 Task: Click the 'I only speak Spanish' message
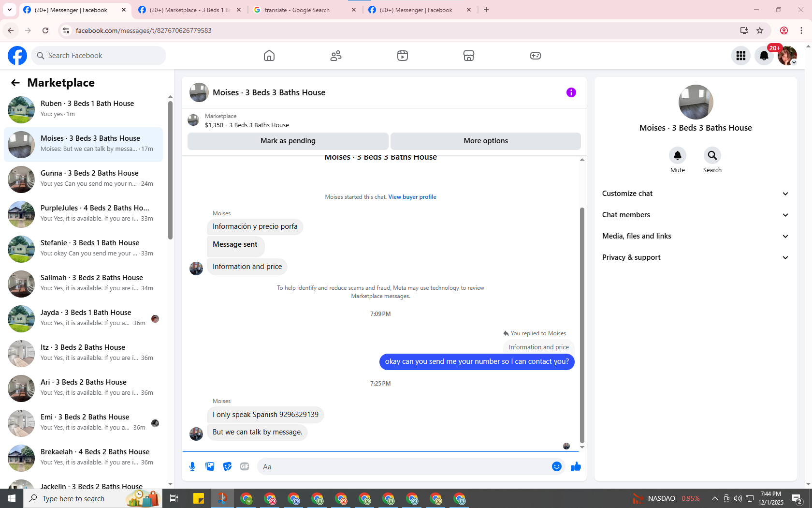[x=265, y=415]
